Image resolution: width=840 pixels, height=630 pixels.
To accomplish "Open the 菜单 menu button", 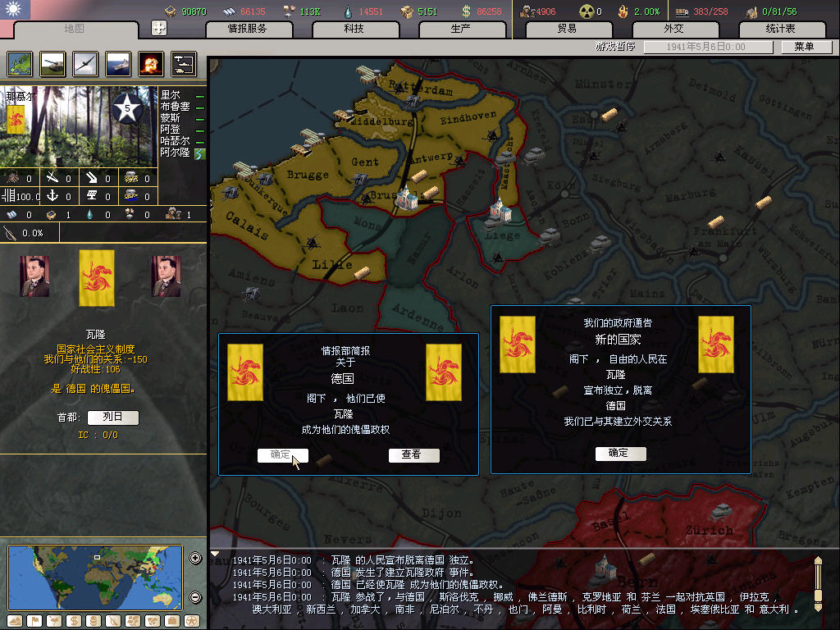I will [x=806, y=47].
